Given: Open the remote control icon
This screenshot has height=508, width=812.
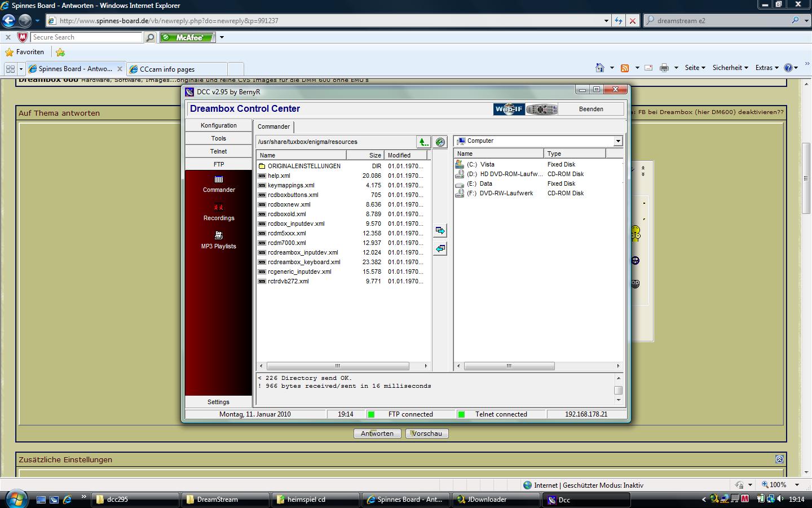Looking at the screenshot, I should coord(542,109).
